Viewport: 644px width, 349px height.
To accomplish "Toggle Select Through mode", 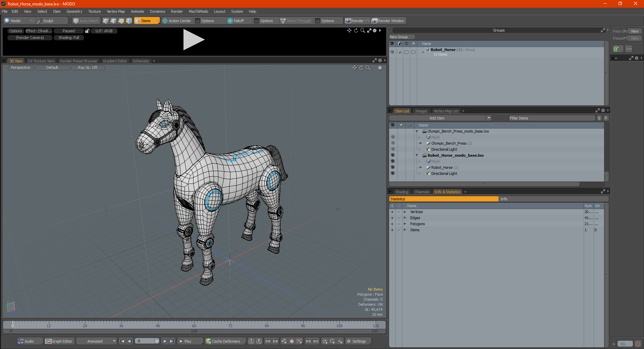I will coord(296,21).
